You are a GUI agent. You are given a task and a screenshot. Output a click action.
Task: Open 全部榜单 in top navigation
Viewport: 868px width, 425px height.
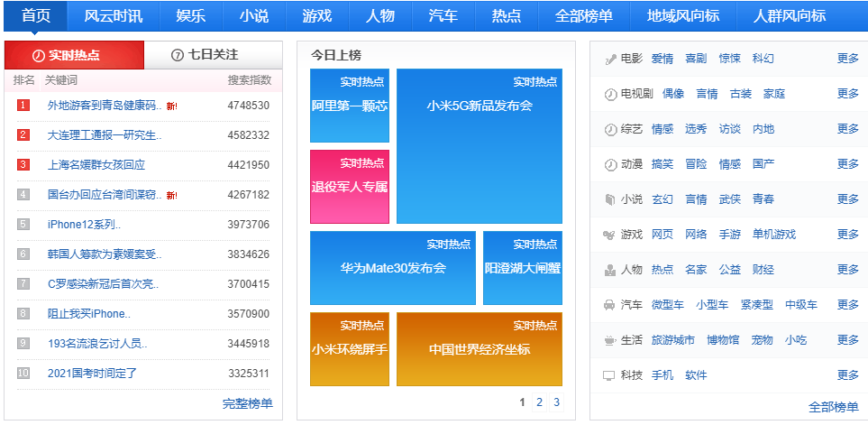584,16
